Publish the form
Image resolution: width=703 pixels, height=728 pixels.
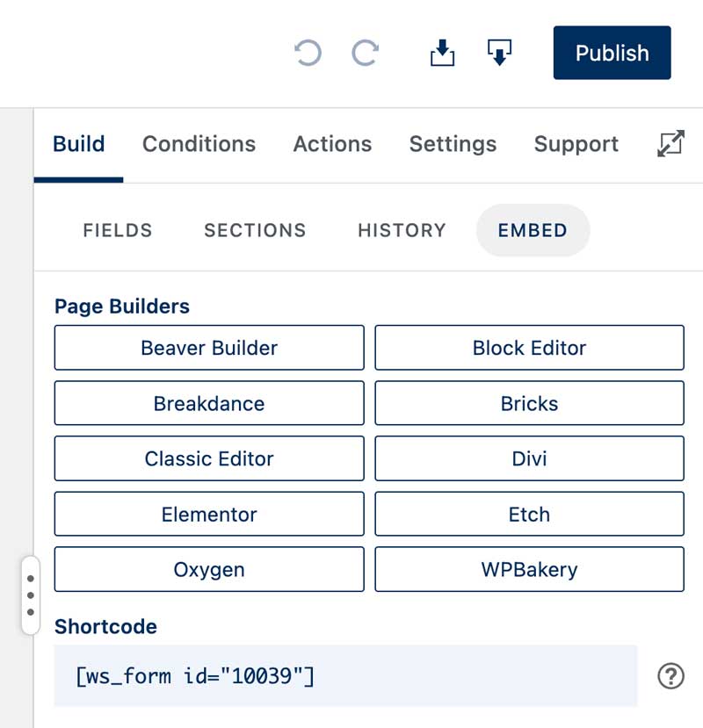(x=612, y=53)
